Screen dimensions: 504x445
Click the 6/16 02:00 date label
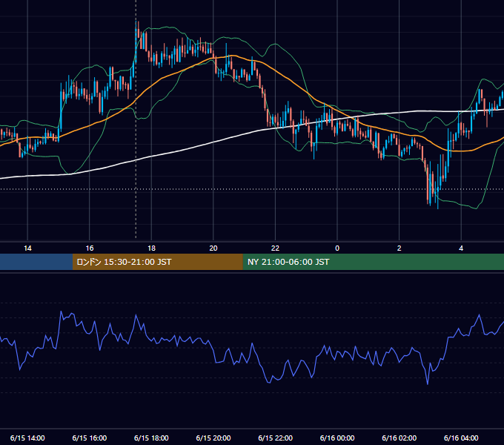tap(399, 438)
